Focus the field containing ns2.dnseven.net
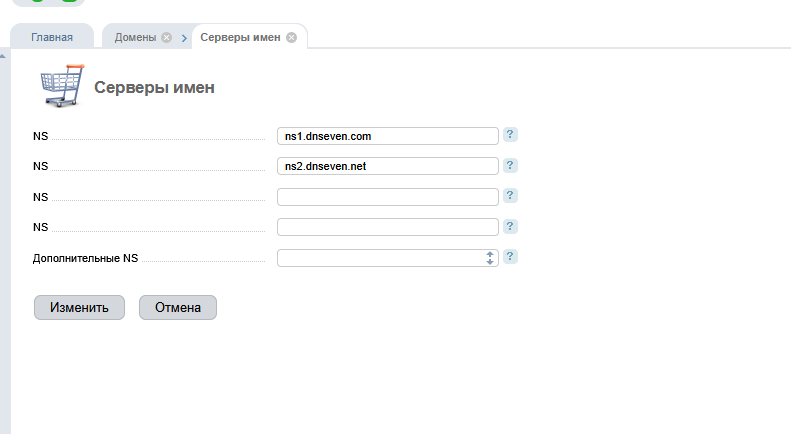The image size is (791, 434). [387, 166]
